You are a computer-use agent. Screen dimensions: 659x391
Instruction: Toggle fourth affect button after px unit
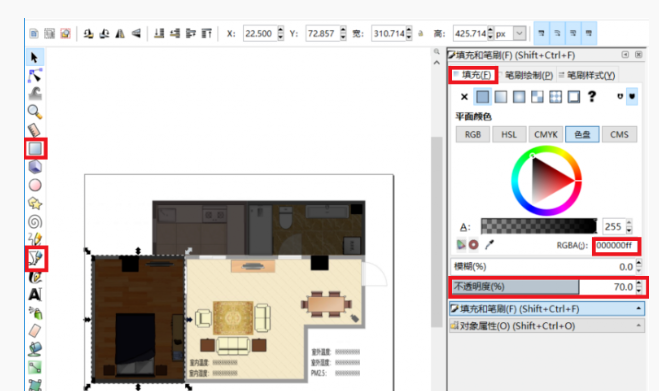click(x=589, y=33)
